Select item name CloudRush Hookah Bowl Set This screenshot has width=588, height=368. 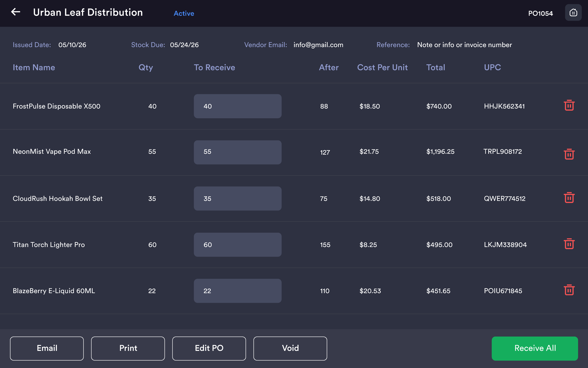[58, 199]
